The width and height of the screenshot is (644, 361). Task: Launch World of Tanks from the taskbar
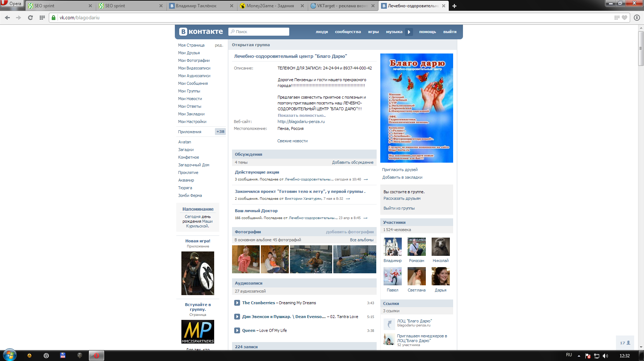click(x=79, y=356)
